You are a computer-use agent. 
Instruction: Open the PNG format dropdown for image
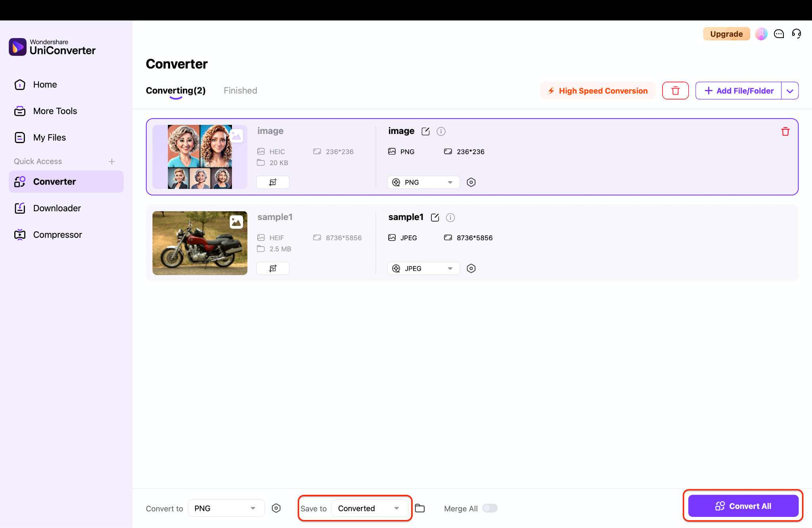pos(423,182)
